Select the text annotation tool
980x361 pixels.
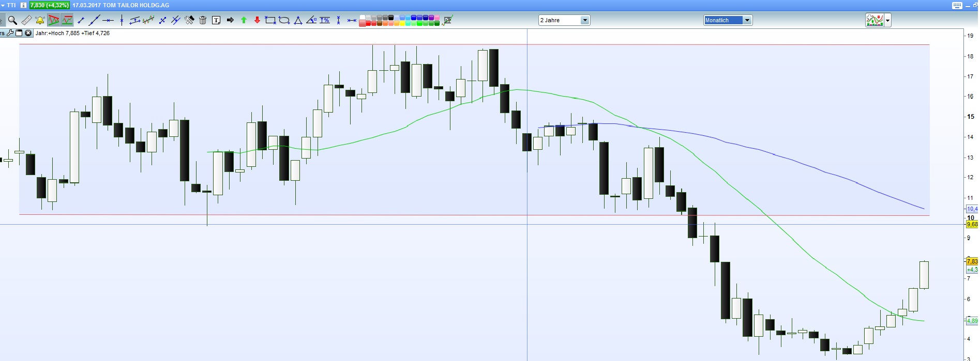pyautogui.click(x=216, y=20)
